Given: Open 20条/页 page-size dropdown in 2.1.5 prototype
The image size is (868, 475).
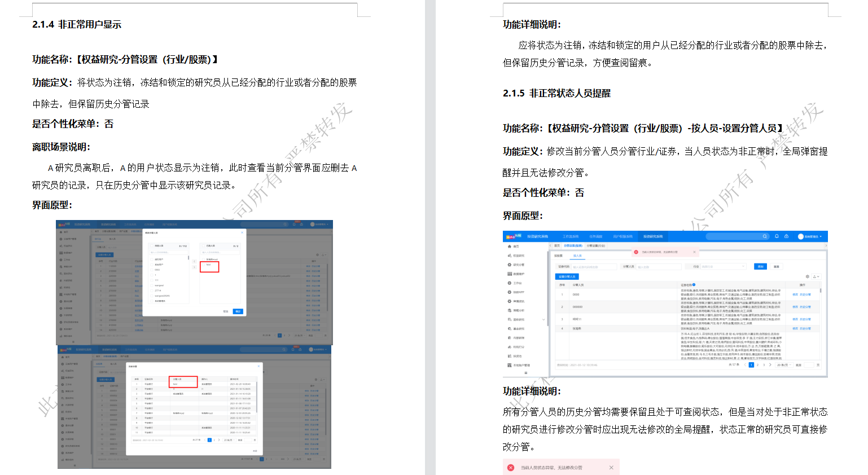Looking at the screenshot, I should pyautogui.click(x=783, y=365).
